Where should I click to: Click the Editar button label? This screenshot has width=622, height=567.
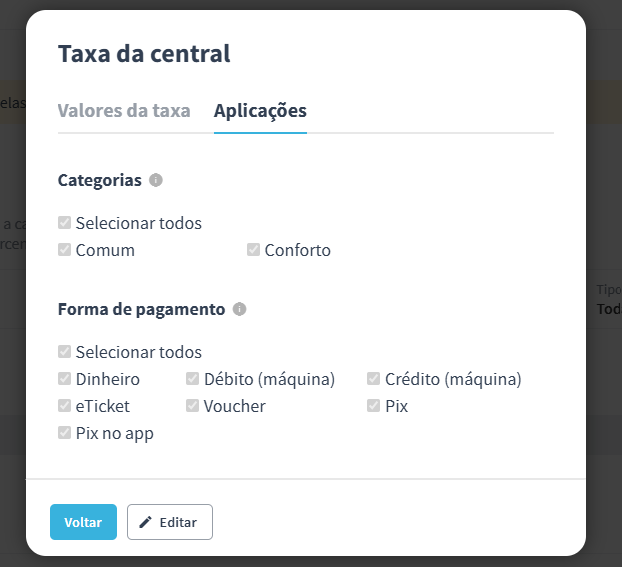click(178, 523)
